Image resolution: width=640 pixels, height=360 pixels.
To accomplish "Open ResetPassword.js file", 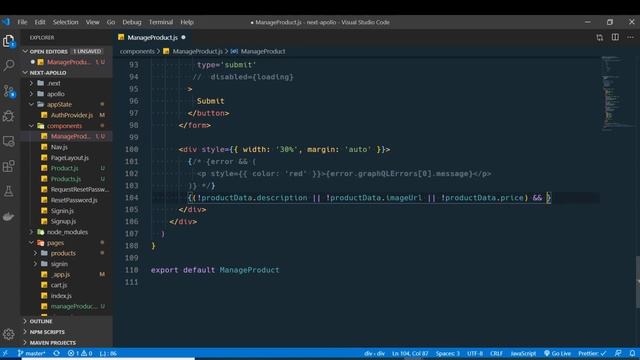I will (74, 200).
